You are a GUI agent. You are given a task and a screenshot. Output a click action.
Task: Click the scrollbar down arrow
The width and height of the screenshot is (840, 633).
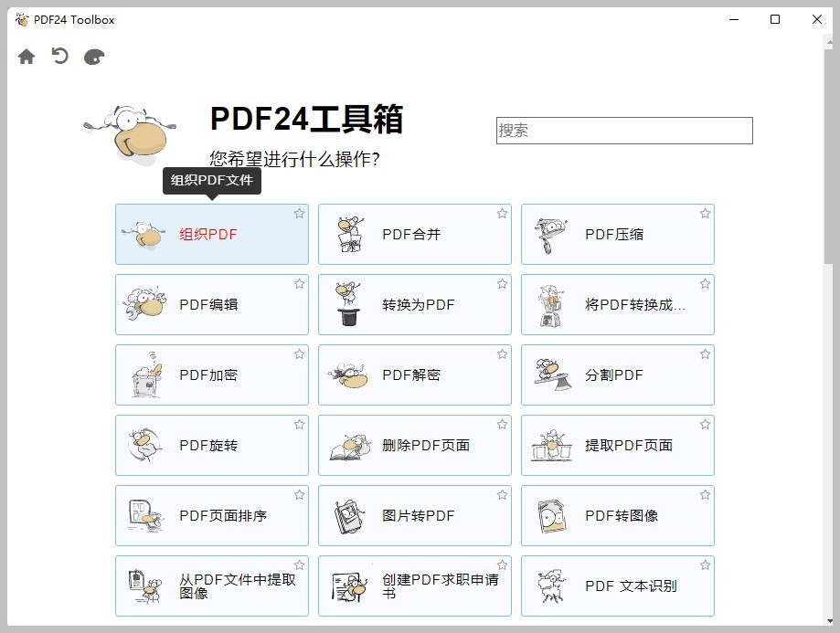830,621
